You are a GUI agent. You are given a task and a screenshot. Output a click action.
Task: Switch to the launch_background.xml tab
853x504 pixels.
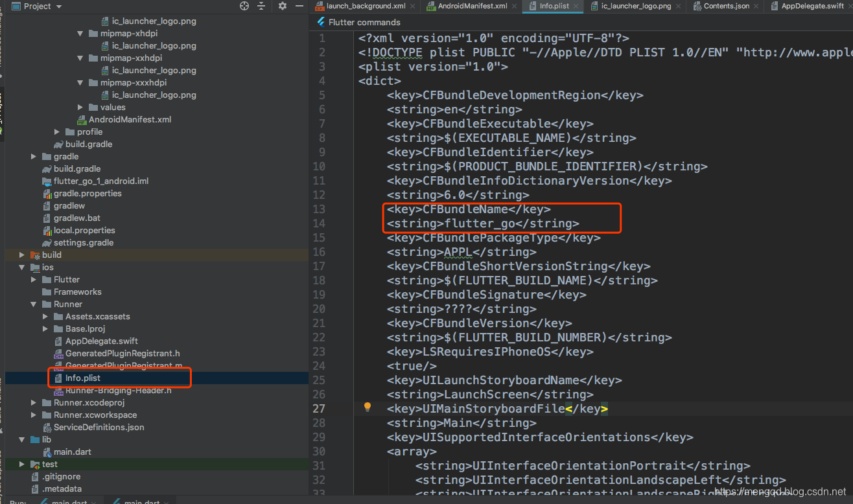point(366,6)
